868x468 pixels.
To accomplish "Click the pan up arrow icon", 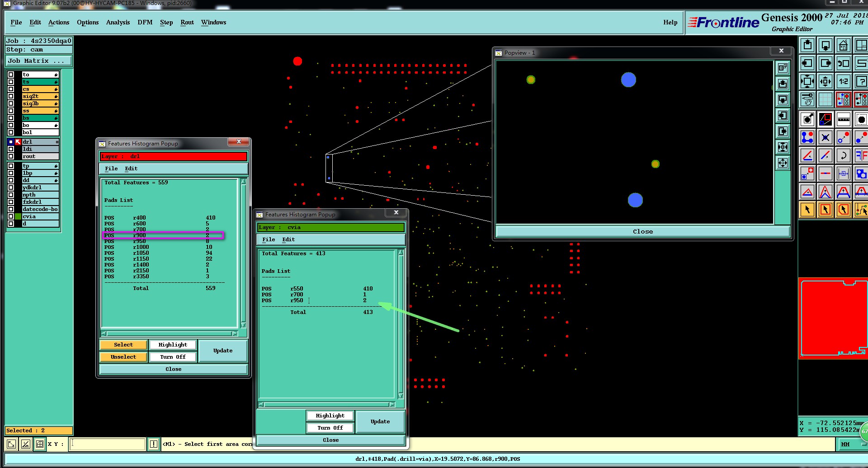I will coord(807,45).
